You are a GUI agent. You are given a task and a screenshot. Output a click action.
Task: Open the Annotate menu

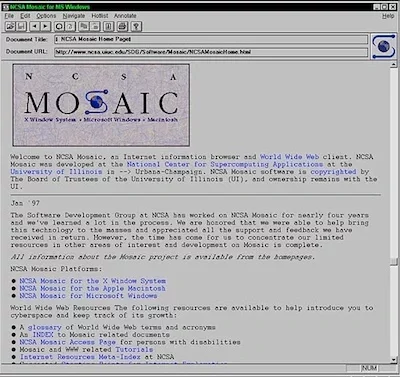(125, 16)
